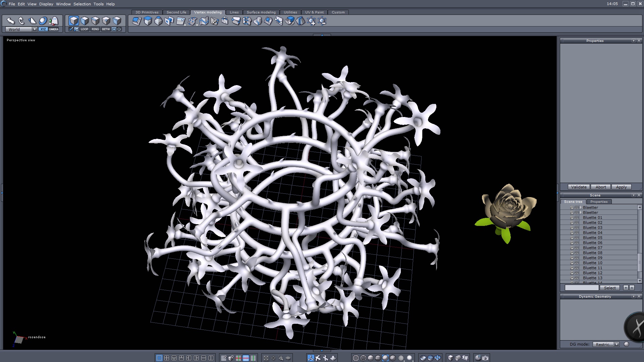Expand the first Blaetter tree node
This screenshot has width=644, height=362.
(x=581, y=207)
